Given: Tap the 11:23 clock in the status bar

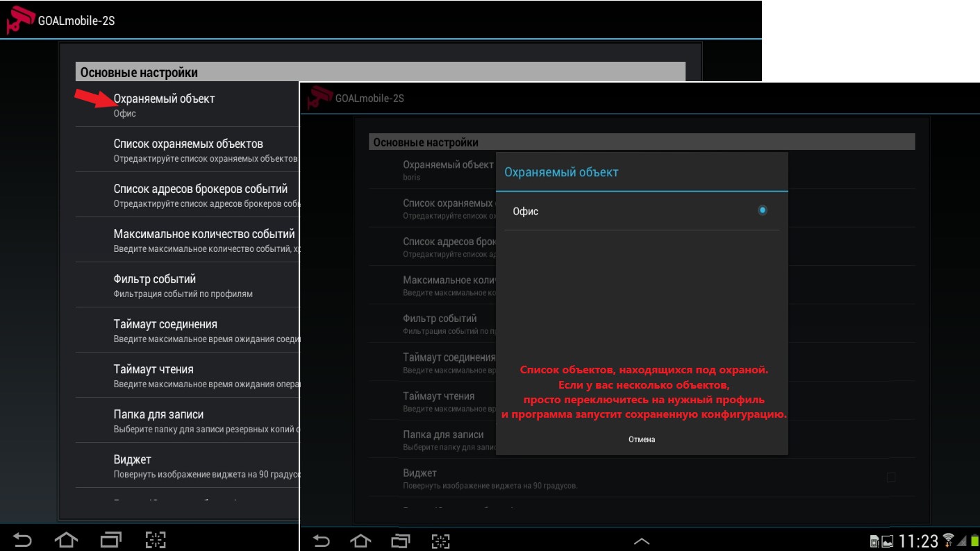Looking at the screenshot, I should [918, 541].
